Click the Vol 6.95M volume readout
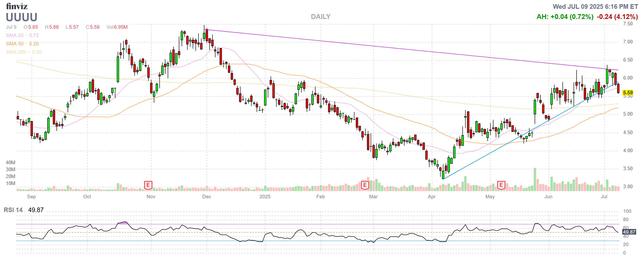Image resolution: width=644 pixels, height=260 pixels. (x=117, y=27)
